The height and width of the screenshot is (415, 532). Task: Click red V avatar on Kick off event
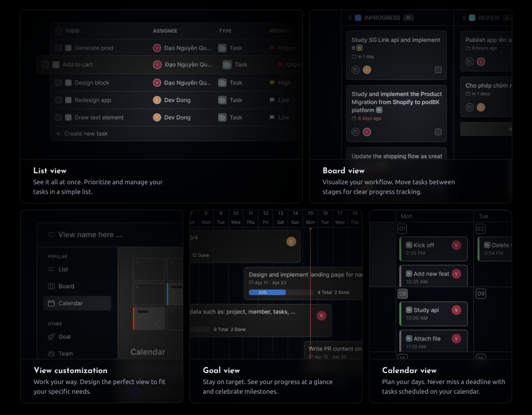456,245
